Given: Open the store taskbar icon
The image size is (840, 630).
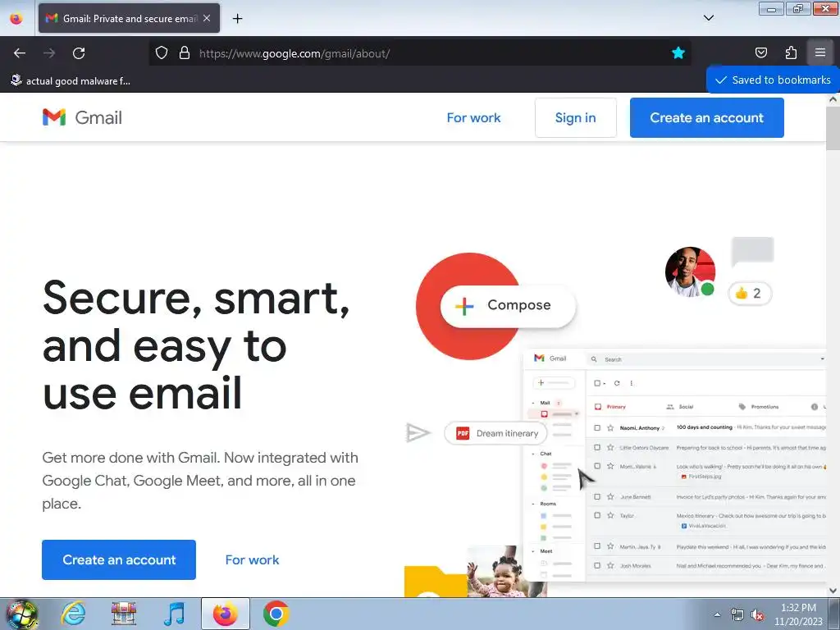Looking at the screenshot, I should coord(124,614).
